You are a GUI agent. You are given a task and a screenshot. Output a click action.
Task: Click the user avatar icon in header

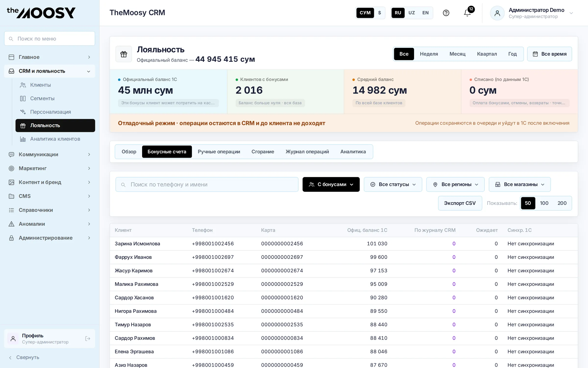pos(497,13)
